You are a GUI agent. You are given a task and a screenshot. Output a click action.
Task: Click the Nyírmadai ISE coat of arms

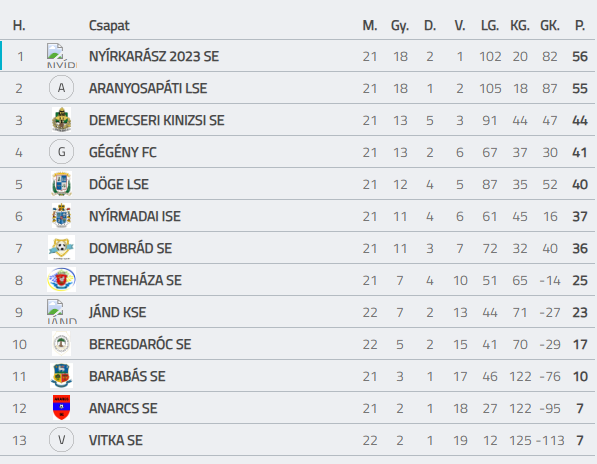(x=61, y=216)
